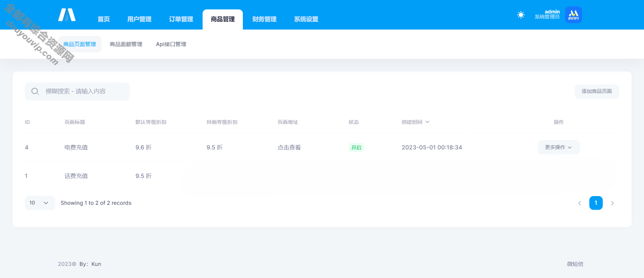
Task: Toggle the light/dark theme sun icon
Action: [521, 15]
